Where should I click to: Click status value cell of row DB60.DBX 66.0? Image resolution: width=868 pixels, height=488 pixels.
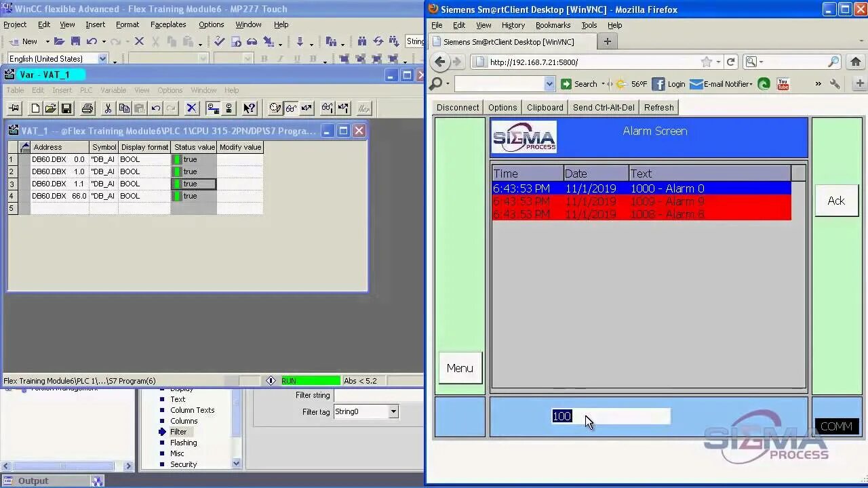(x=194, y=196)
